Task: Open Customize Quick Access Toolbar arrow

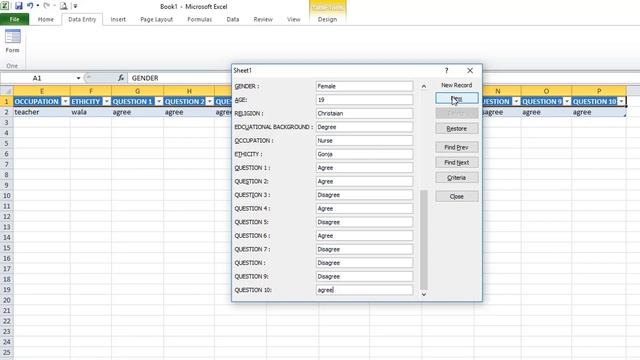Action: (76, 6)
